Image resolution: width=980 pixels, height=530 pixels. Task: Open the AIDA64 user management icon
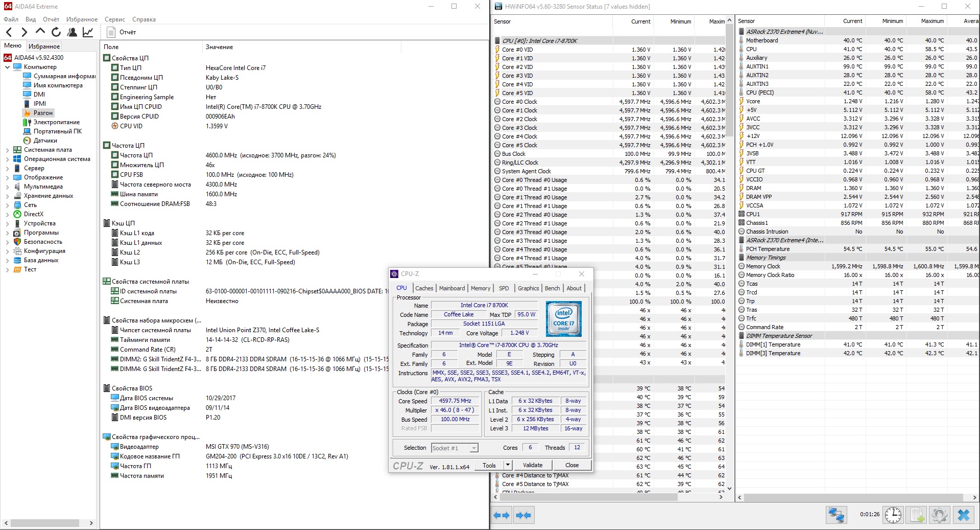pyautogui.click(x=72, y=32)
